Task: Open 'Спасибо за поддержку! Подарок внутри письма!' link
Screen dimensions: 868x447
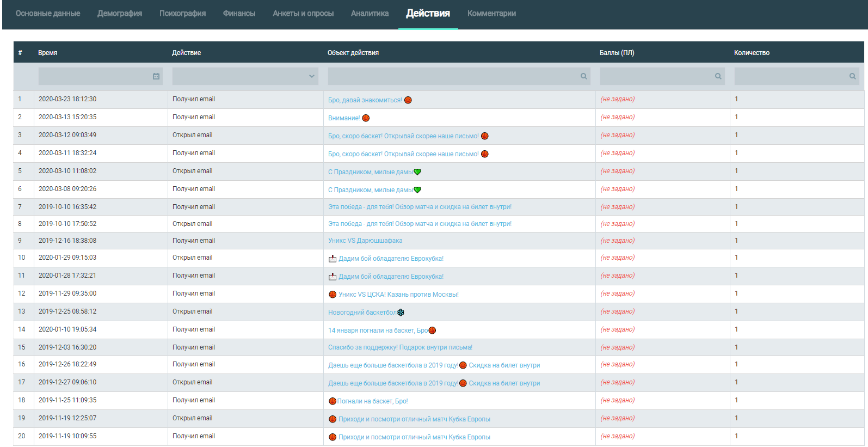Action: (400, 347)
